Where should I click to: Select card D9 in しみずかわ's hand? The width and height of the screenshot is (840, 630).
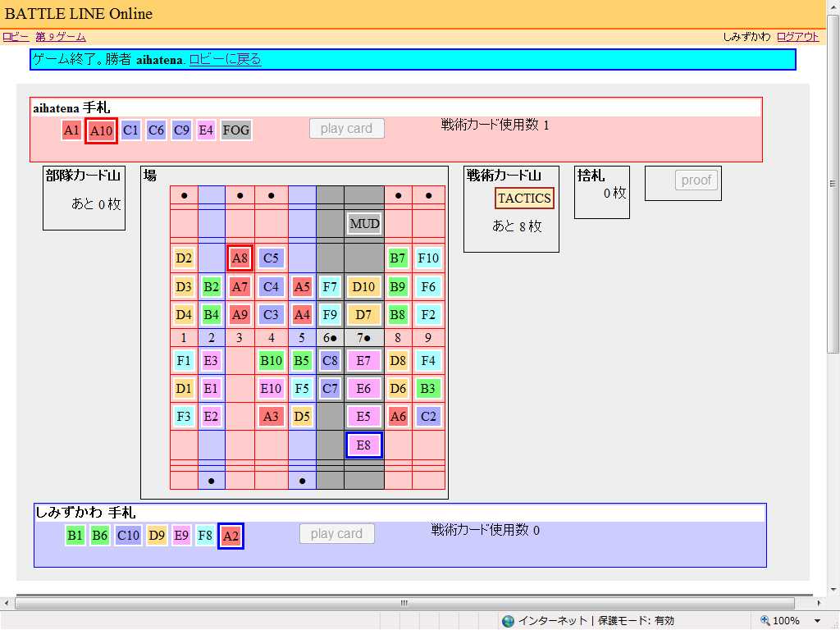click(157, 535)
